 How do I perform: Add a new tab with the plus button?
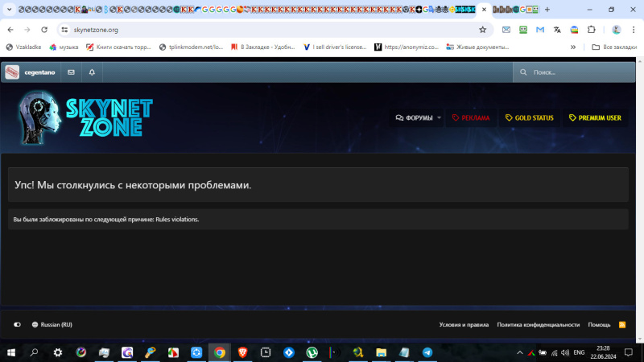(547, 10)
